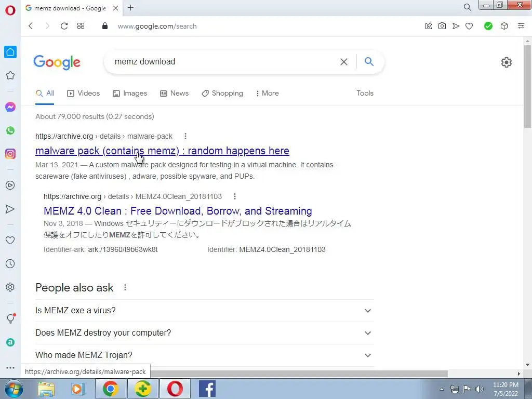Image resolution: width=532 pixels, height=399 pixels.
Task: Open the sidebar three-dots setup menu
Action: coord(10,367)
